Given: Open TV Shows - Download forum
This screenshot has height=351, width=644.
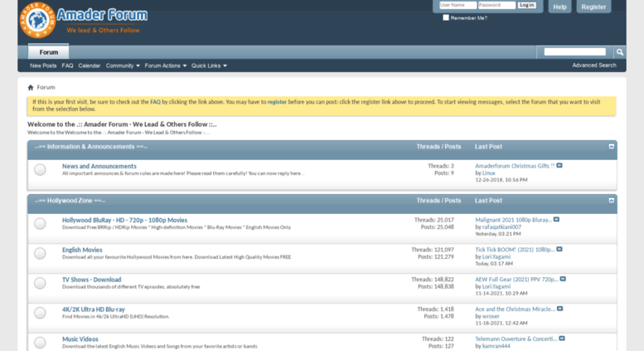Looking at the screenshot, I should click(92, 280).
